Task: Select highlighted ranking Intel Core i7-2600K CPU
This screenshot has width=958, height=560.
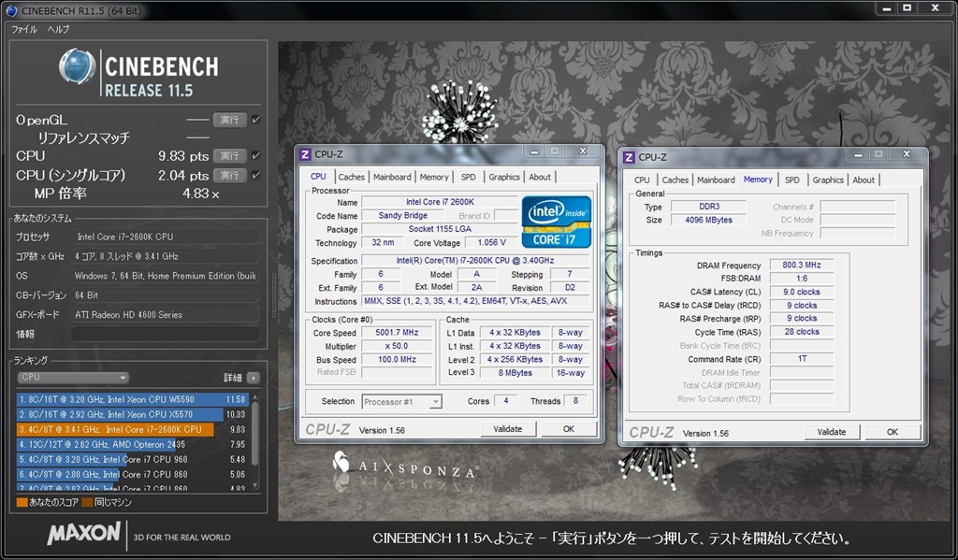Action: click(133, 429)
